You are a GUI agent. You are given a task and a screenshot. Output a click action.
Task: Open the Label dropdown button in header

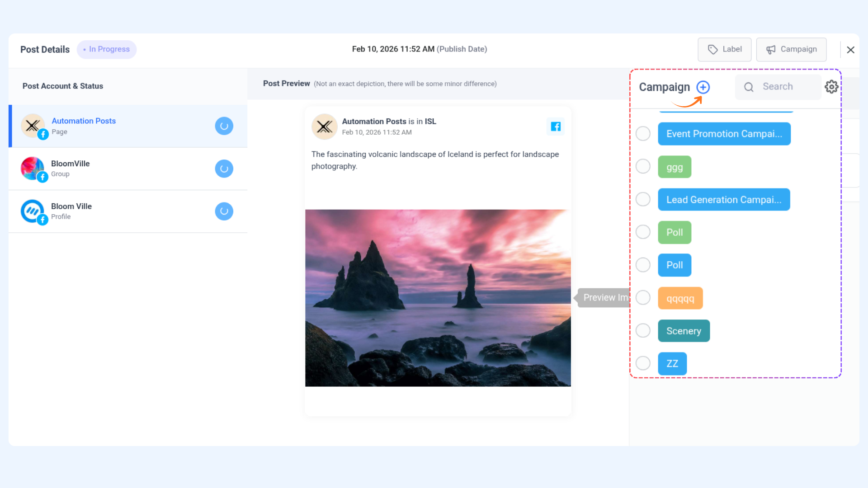(x=724, y=49)
